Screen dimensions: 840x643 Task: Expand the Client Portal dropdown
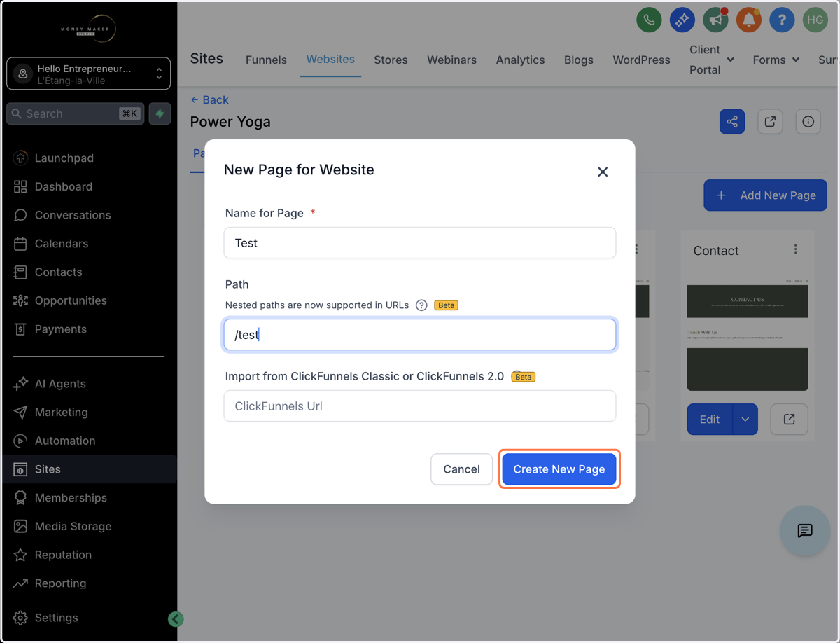[x=712, y=60]
